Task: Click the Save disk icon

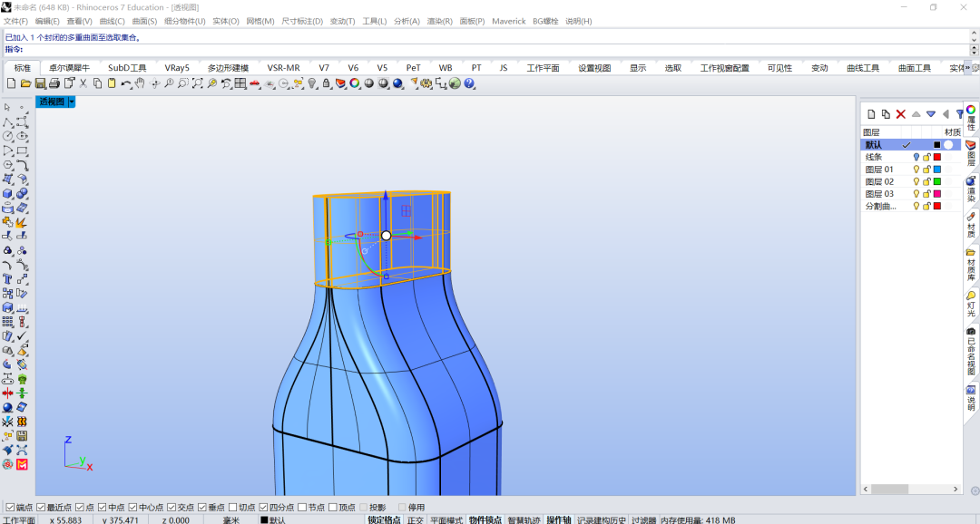Action: (x=40, y=83)
